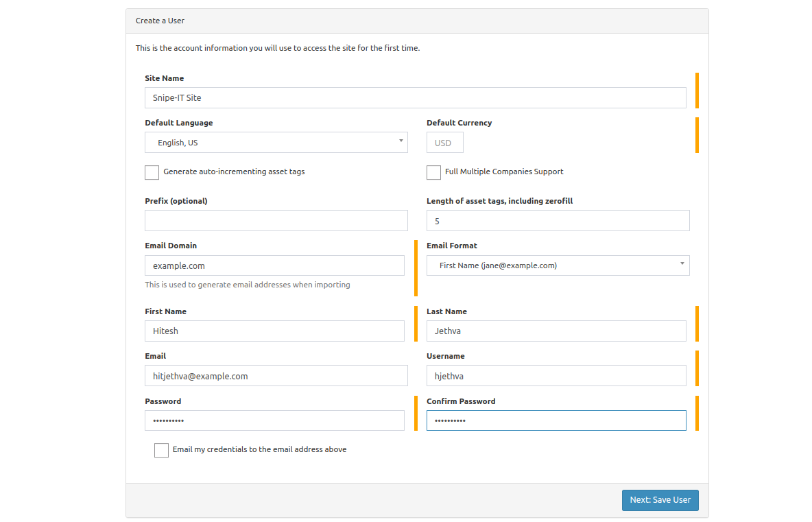Select the Email Domain input field

[274, 265]
